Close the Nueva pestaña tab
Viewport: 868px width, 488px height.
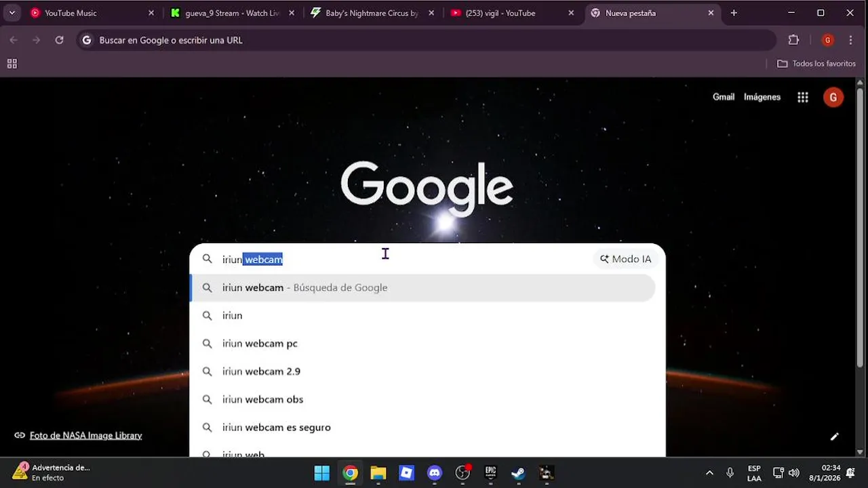[x=711, y=13]
